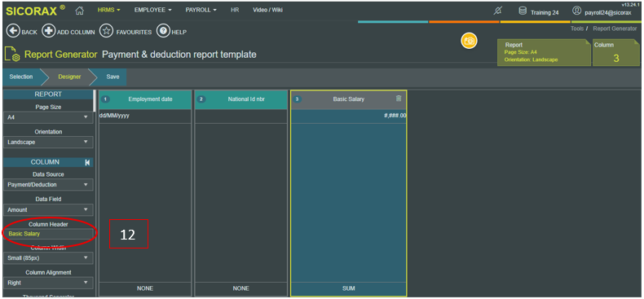
Task: Open the home icon in top bar
Action: 80,11
